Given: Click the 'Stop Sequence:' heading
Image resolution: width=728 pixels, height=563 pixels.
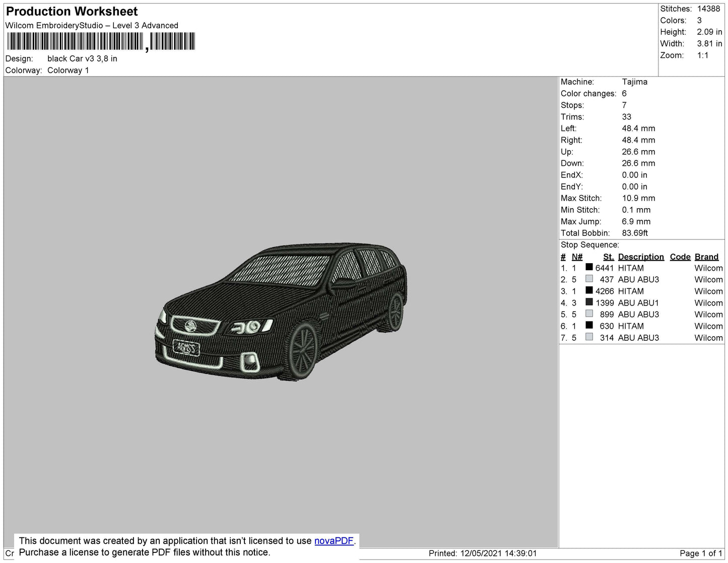Looking at the screenshot, I should tap(589, 245).
